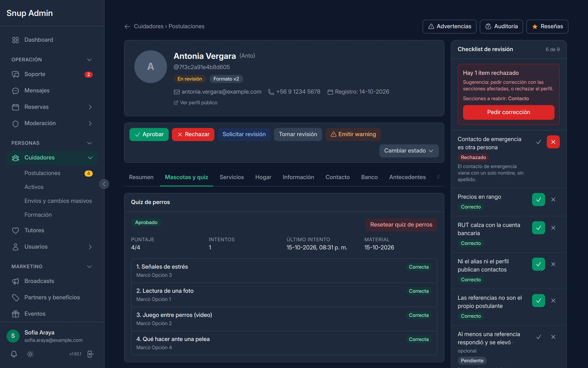The width and height of the screenshot is (588, 368).
Task: Collapse the OPERACIÓN section
Action: [89, 60]
